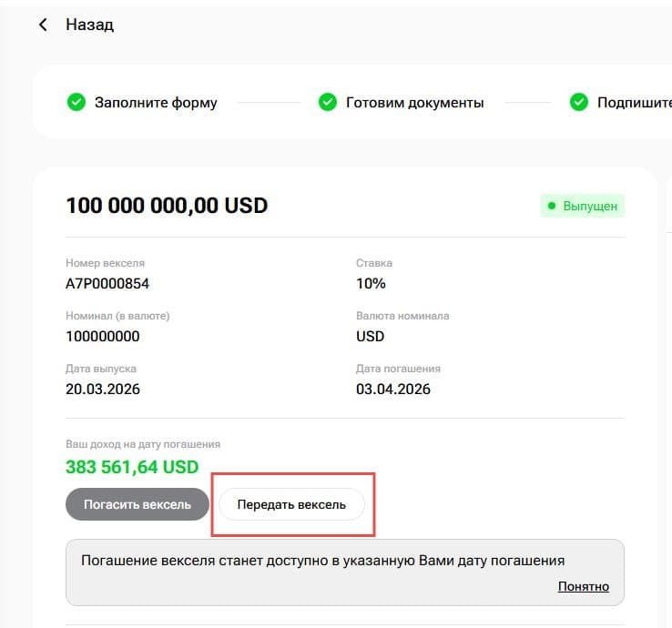Click the bill number A7P0000854
This screenshot has height=628, width=672.
click(x=107, y=283)
